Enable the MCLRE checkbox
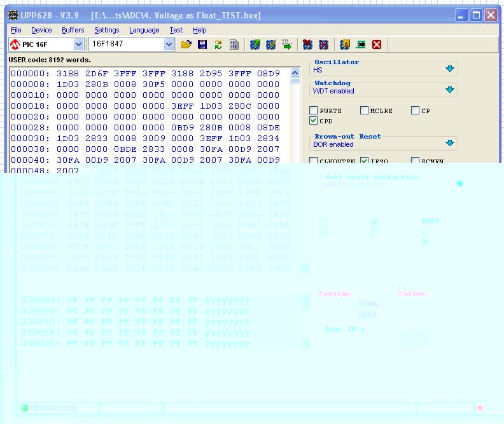Image resolution: width=504 pixels, height=424 pixels. click(364, 111)
